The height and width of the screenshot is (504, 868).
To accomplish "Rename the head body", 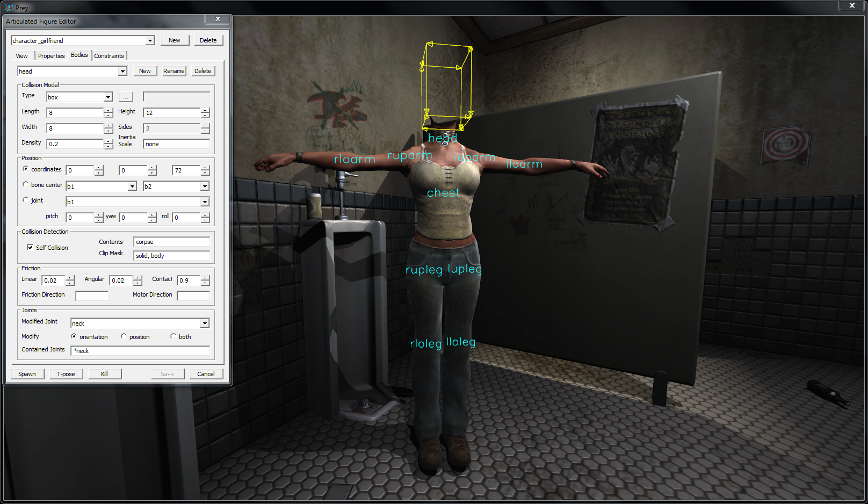I will click(173, 71).
